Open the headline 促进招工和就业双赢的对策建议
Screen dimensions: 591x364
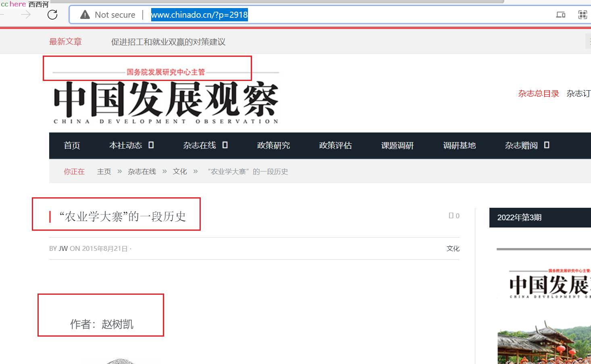click(x=168, y=42)
